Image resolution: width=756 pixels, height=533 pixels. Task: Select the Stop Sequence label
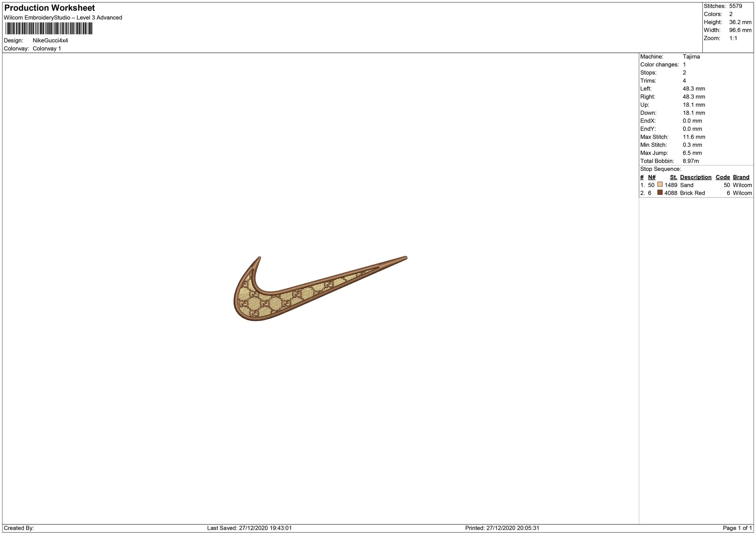click(x=660, y=169)
